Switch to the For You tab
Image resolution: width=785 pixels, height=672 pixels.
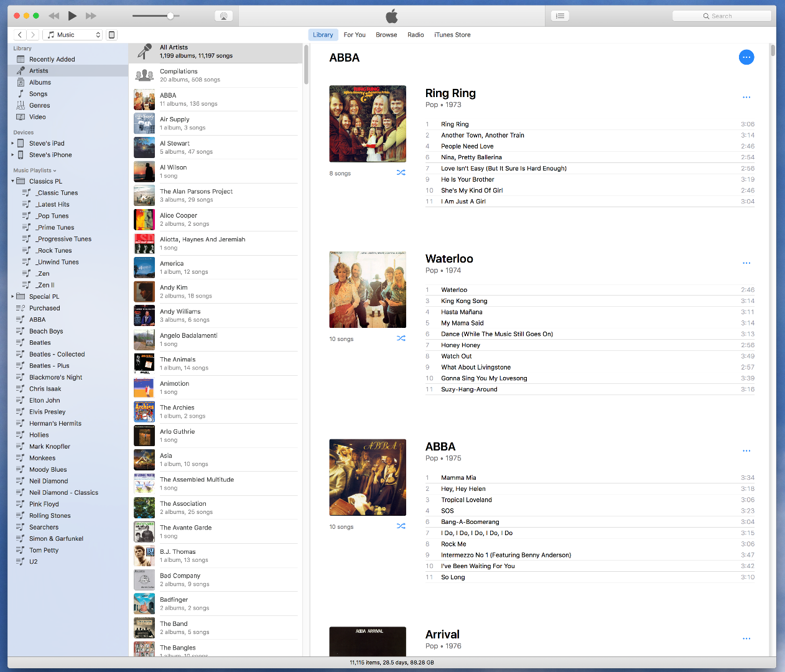355,35
